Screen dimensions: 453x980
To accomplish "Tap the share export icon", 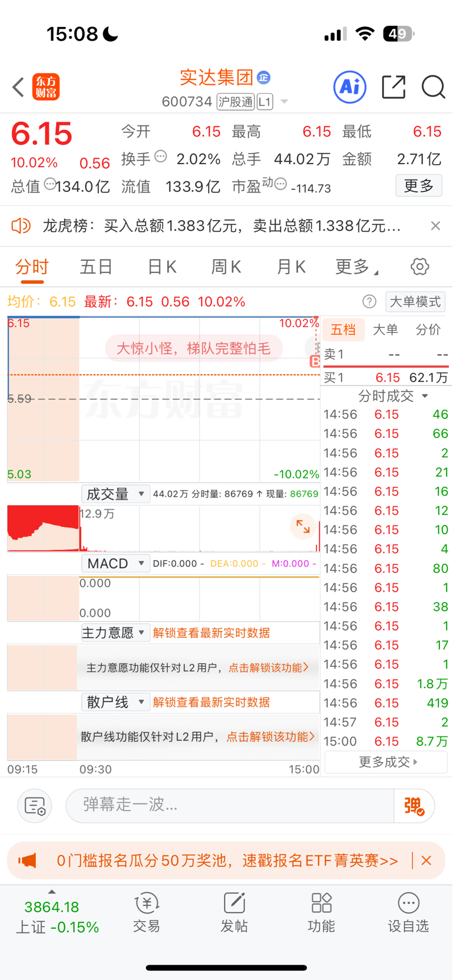I will tap(394, 87).
